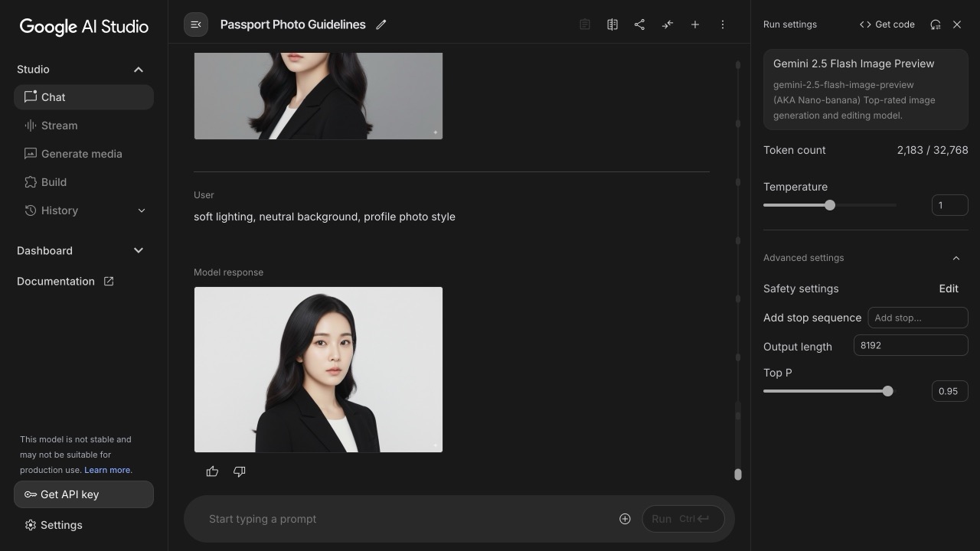Close the Run settings panel
Viewport: 980px width, 551px height.
(957, 24)
